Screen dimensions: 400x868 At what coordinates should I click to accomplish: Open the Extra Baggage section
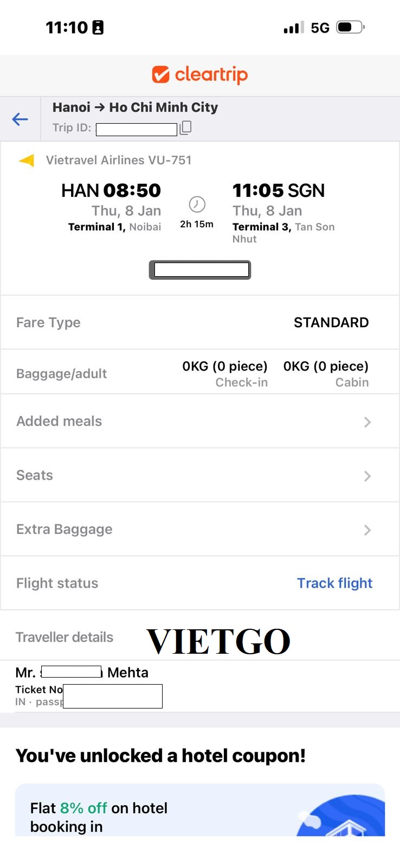click(x=64, y=529)
